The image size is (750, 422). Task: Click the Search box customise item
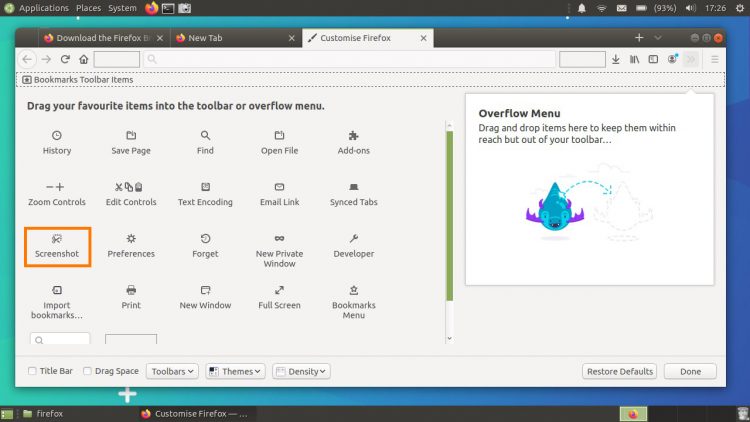(x=60, y=339)
